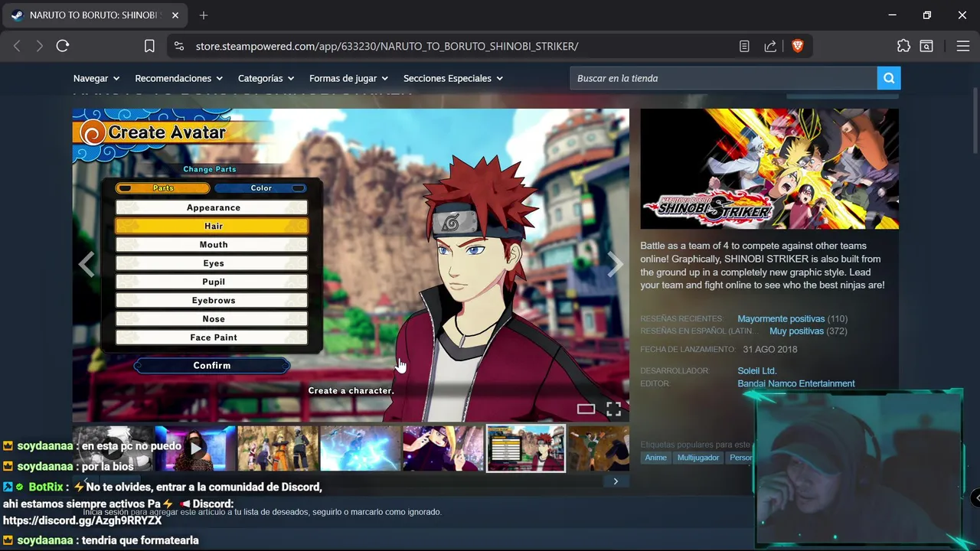
Task: Select the highlighted Create Avatar thumbnail
Action: click(526, 448)
